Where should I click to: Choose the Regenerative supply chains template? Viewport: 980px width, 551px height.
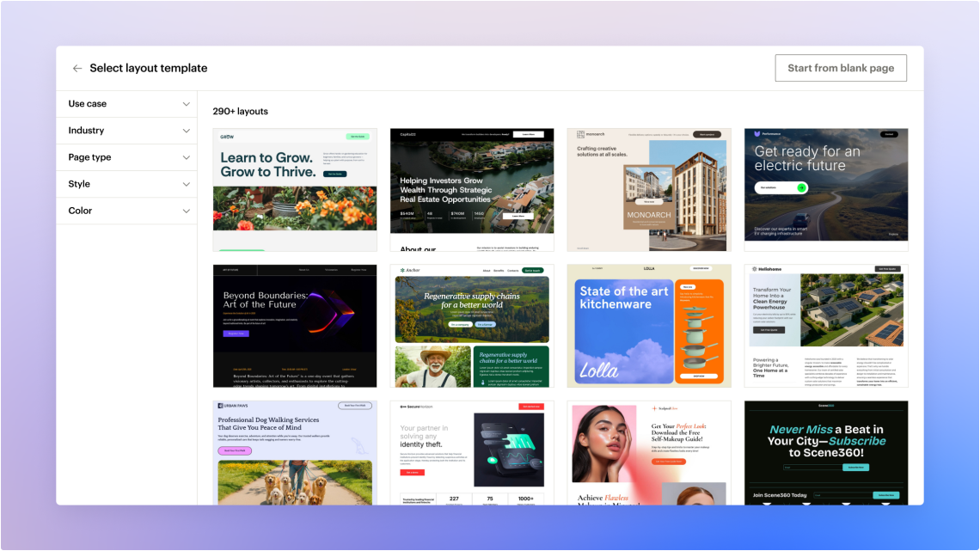coord(472,326)
